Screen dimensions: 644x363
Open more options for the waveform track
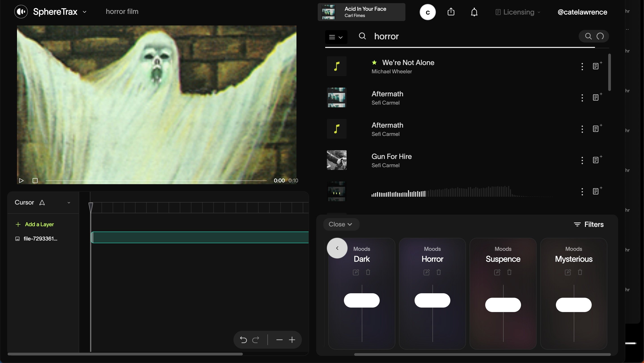click(582, 192)
